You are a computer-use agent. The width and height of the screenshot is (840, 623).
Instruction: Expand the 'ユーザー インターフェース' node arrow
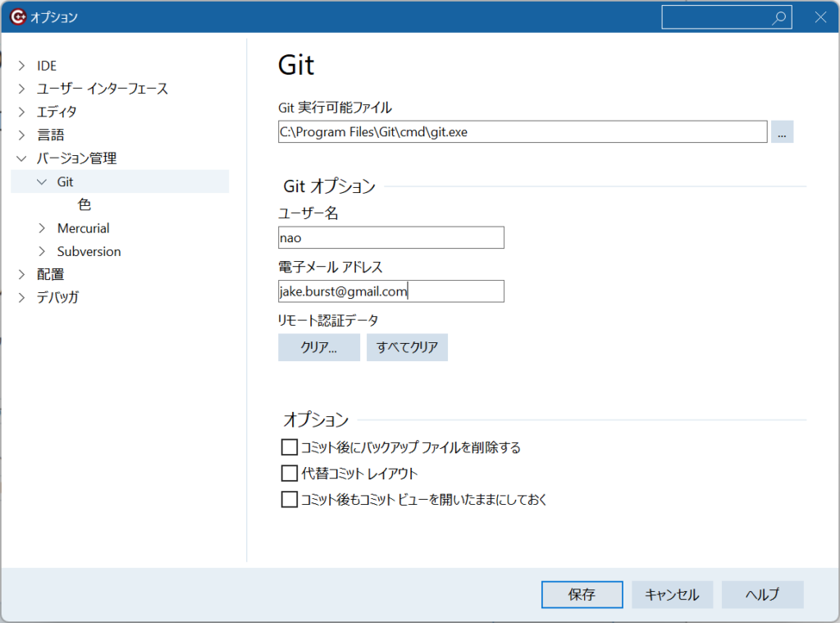(x=22, y=89)
